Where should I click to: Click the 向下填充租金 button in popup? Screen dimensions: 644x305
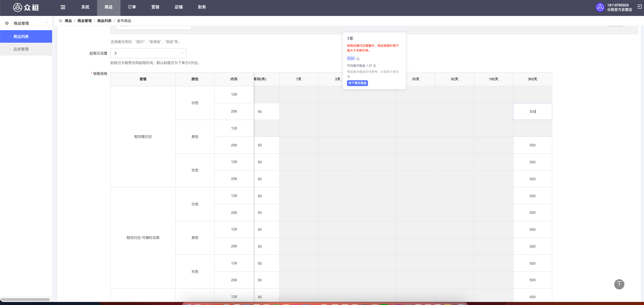coord(357,83)
